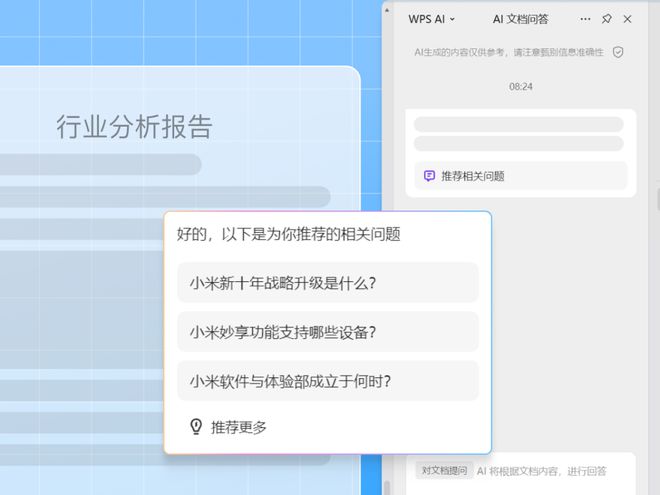
Task: Click the 好的,以下是为你推荐的相关问题 heading
Action: click(288, 234)
